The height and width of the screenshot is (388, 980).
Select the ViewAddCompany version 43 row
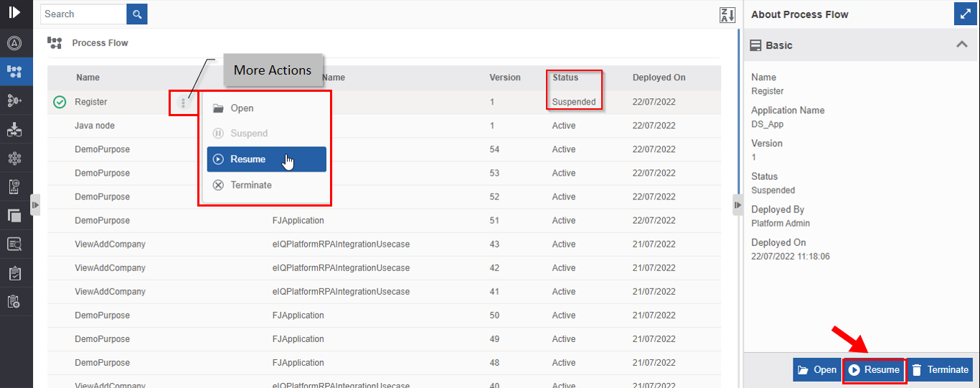pos(384,245)
